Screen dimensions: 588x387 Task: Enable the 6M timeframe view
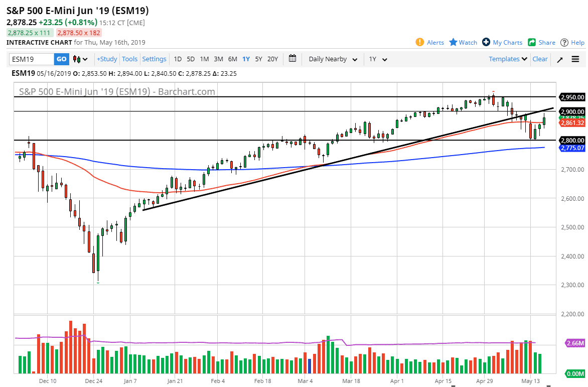[232, 59]
